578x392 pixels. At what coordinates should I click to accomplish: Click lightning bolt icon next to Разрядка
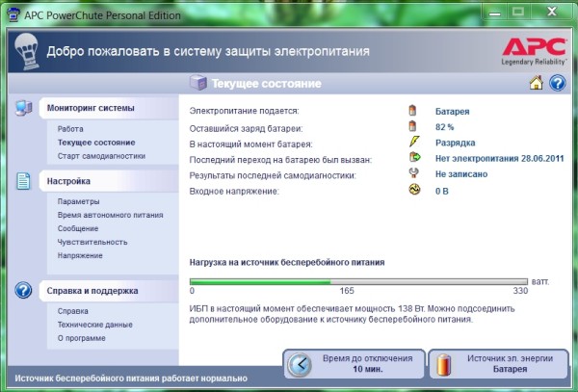tap(414, 142)
